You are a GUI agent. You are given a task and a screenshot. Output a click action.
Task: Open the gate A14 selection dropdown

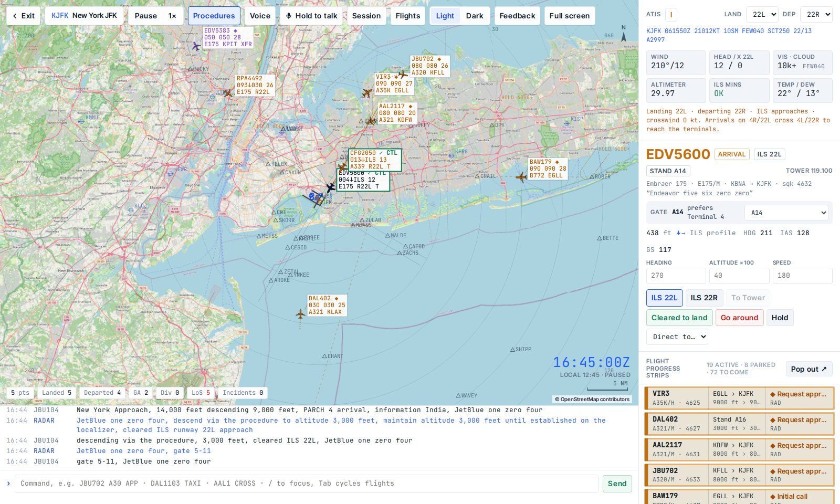(786, 213)
